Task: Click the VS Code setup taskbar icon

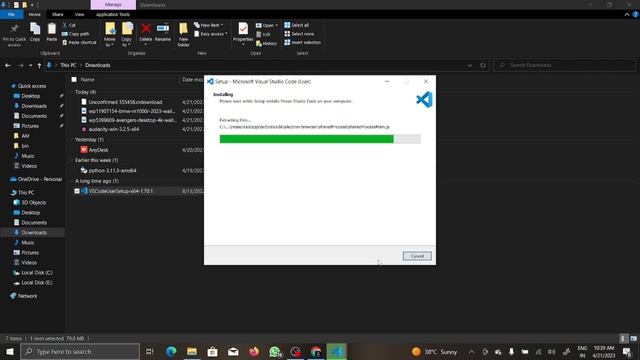Action: click(337, 351)
